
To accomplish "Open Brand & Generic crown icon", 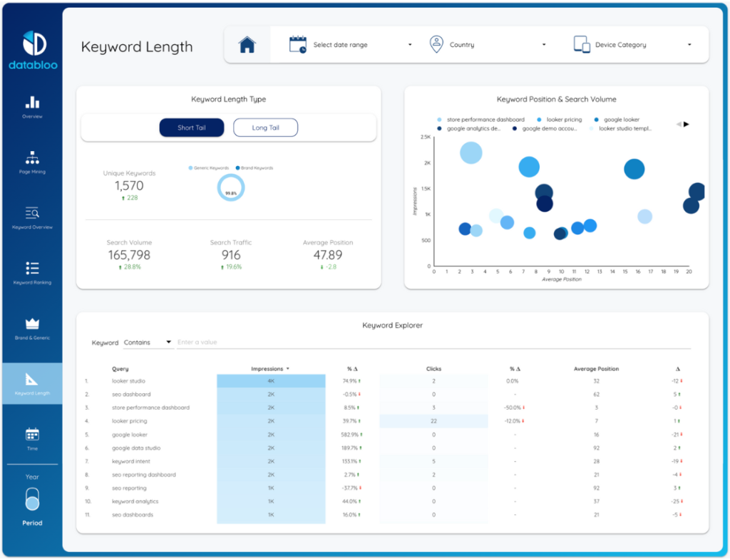I will (x=32, y=324).
